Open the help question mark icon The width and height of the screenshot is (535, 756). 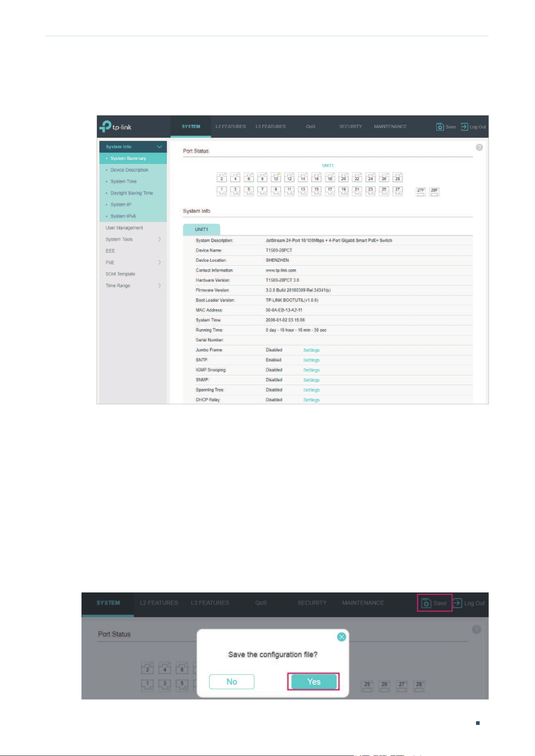(479, 147)
